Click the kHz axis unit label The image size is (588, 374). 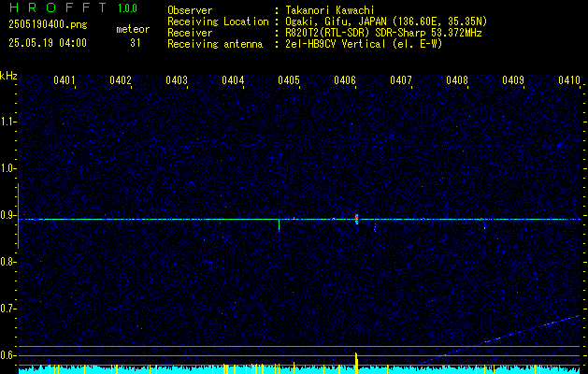tap(8, 76)
